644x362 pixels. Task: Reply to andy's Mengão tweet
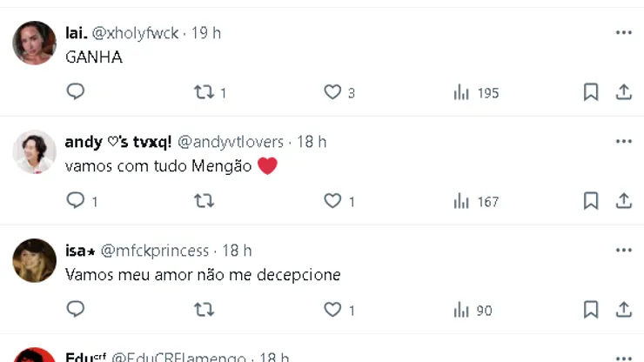pos(76,201)
